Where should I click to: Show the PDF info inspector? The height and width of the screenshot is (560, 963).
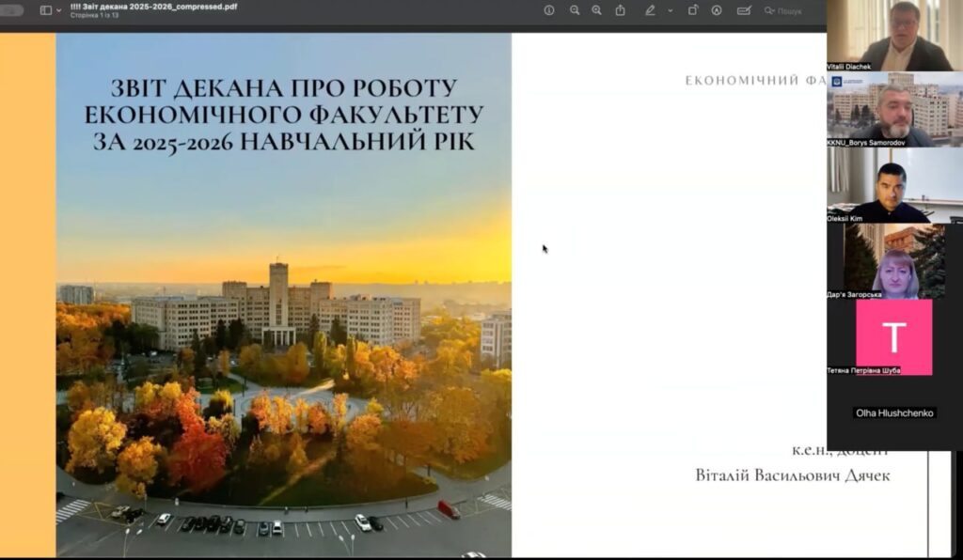point(549,10)
